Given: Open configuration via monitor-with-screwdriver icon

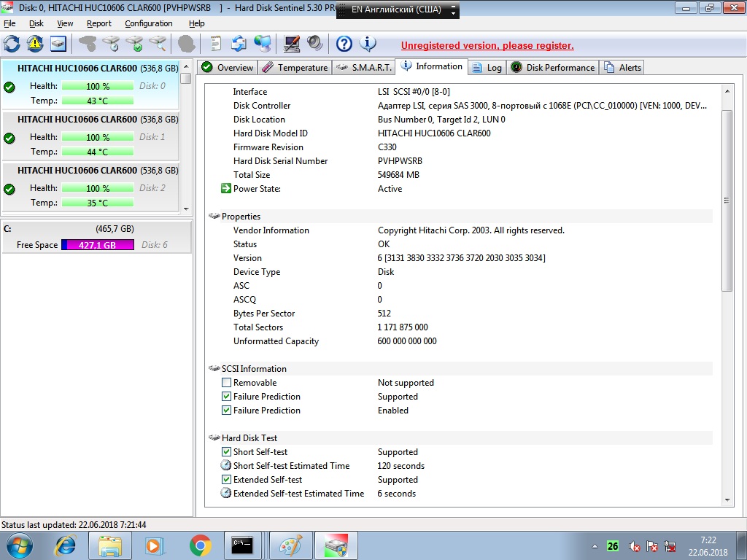Looking at the screenshot, I should pos(292,44).
